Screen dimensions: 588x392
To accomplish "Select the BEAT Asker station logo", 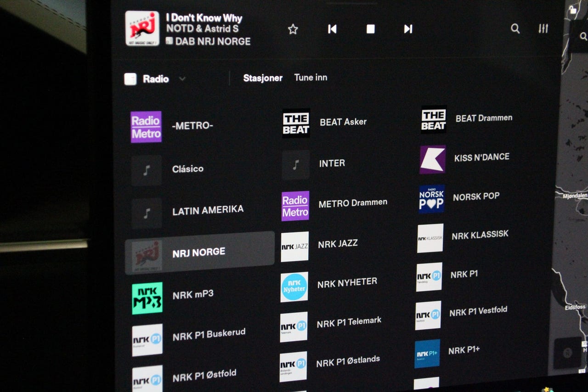I will click(296, 123).
